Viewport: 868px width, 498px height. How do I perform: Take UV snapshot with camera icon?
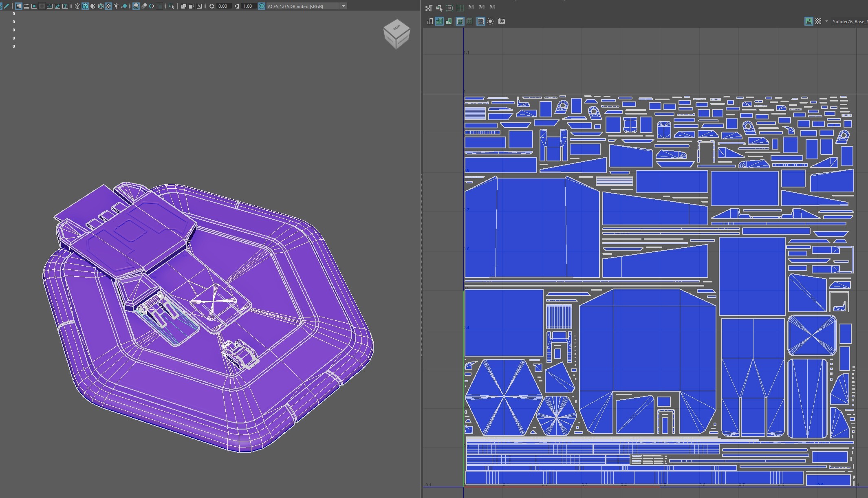tap(502, 21)
